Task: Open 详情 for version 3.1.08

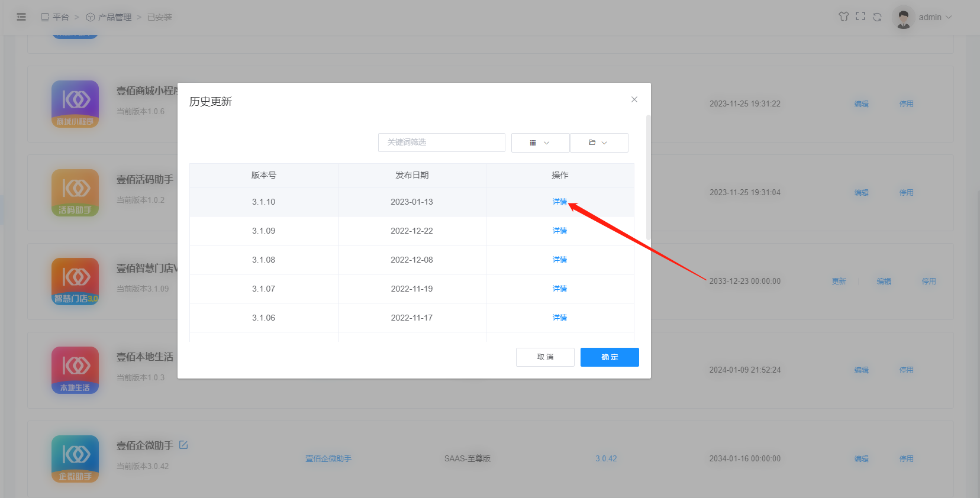Action: tap(560, 260)
